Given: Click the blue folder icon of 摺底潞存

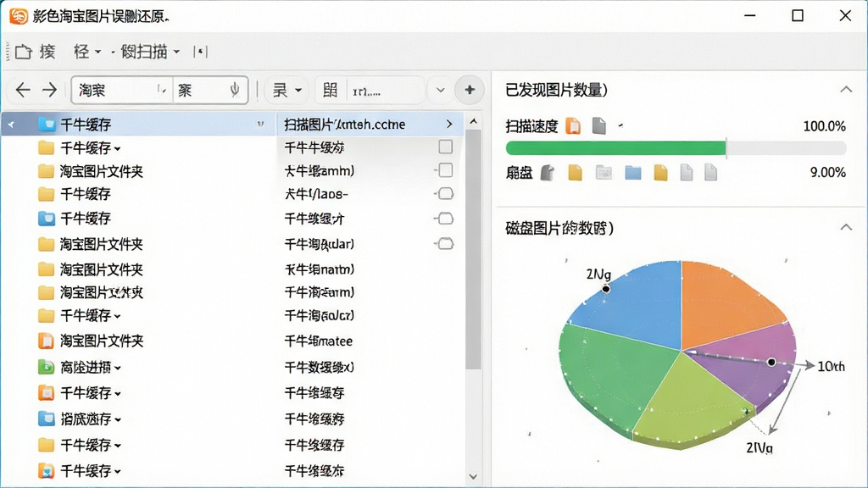Looking at the screenshot, I should [46, 419].
